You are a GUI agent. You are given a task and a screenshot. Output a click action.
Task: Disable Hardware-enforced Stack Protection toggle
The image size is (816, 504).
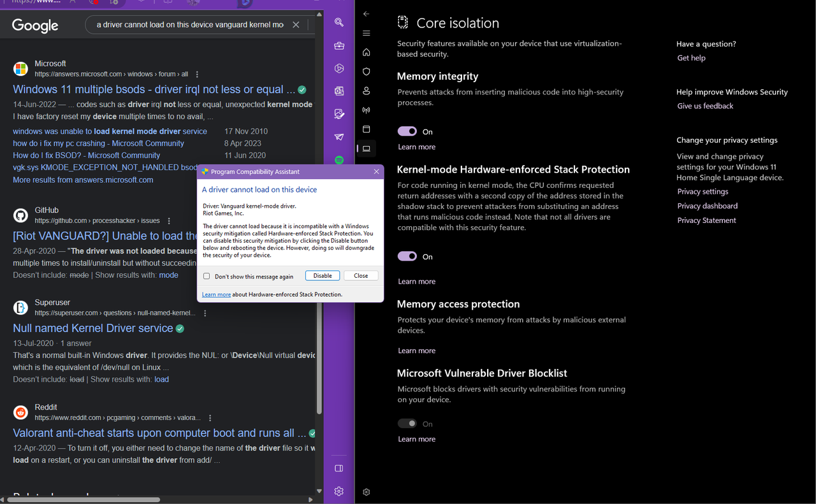(407, 256)
